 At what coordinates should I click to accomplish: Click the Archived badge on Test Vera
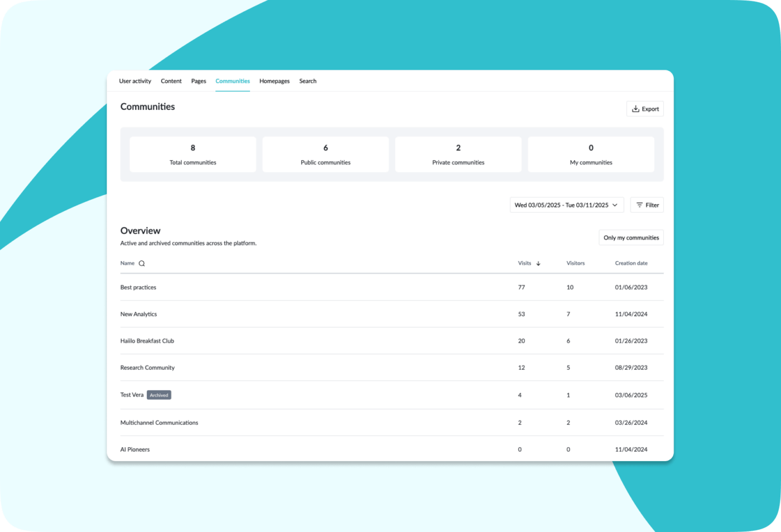pos(159,395)
